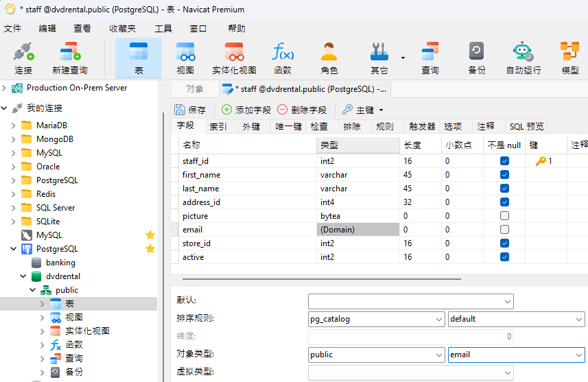Click the Add Field button label
The image size is (588, 382).
coord(253,110)
